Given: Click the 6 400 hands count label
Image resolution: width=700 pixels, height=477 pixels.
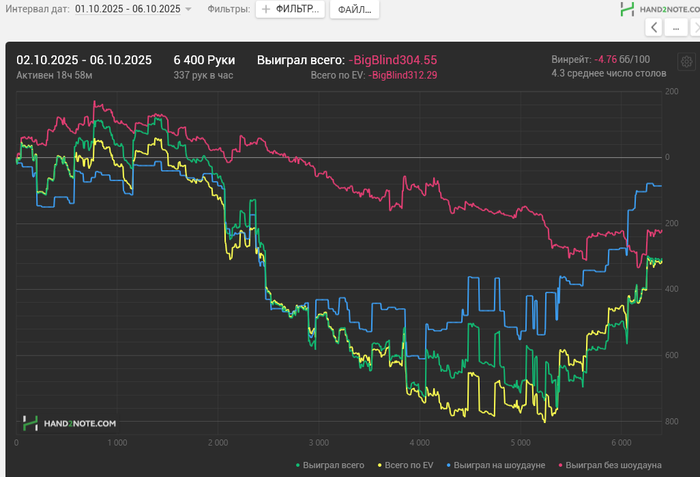Looking at the screenshot, I should tap(204, 60).
